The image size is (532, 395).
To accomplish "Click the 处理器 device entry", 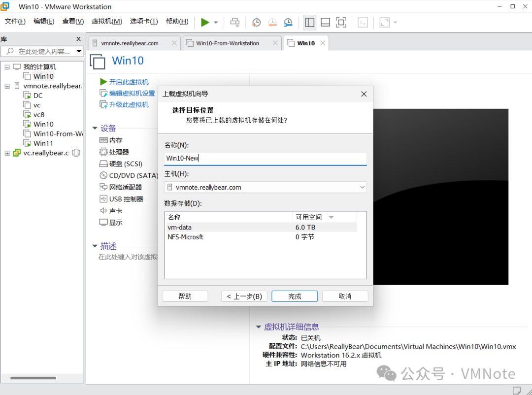I will point(119,152).
